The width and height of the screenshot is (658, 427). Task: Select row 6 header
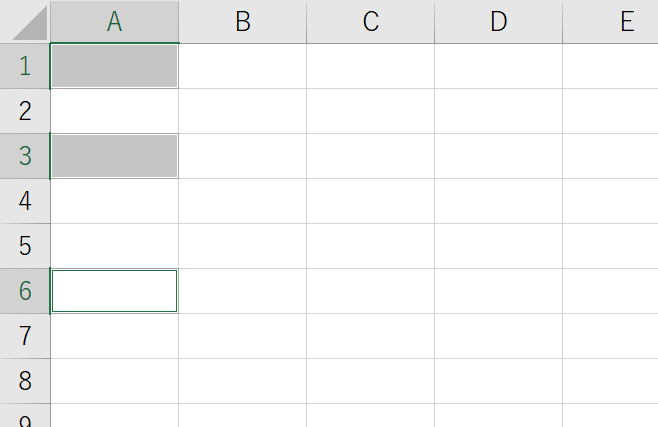(x=25, y=291)
